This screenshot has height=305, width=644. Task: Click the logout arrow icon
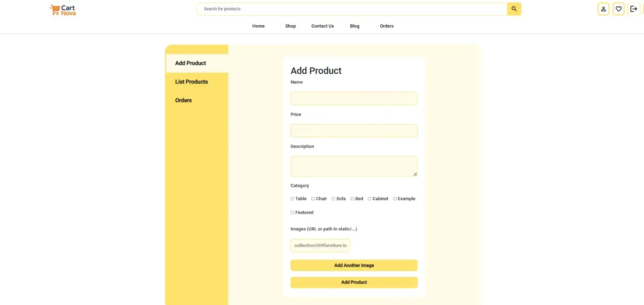coord(634,9)
